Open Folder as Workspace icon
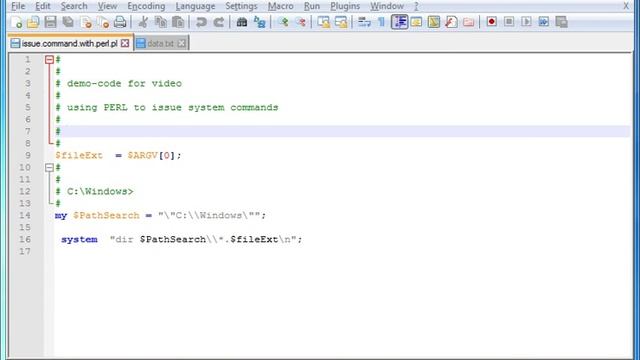640x360 pixels. [x=469, y=22]
